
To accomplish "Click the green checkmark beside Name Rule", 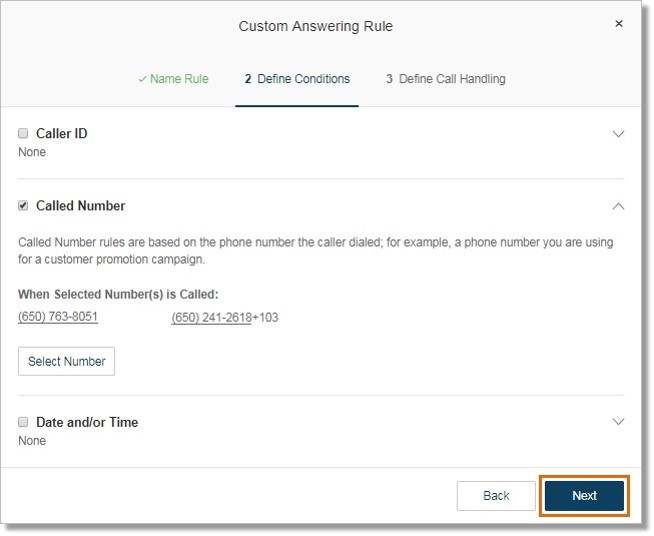I will pyautogui.click(x=142, y=79).
